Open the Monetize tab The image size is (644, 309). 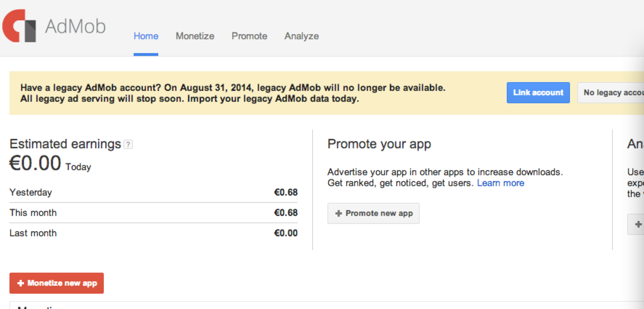point(195,36)
